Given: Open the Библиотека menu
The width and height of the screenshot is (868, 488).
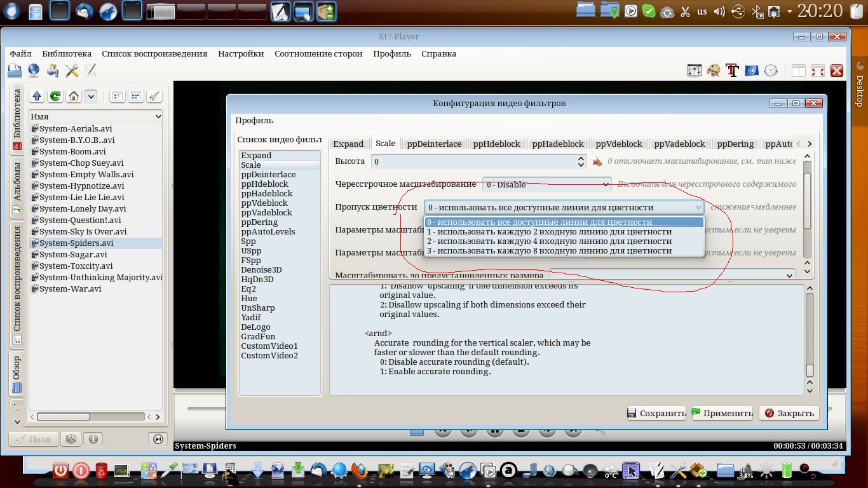Looking at the screenshot, I should tap(67, 54).
